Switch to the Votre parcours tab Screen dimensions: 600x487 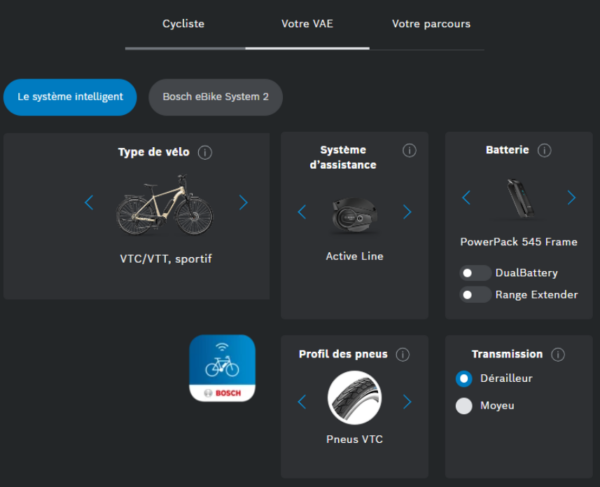[x=431, y=24]
